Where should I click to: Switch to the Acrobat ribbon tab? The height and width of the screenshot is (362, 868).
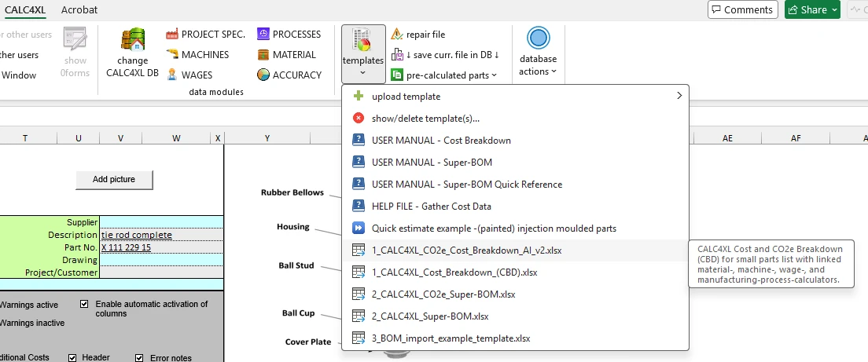click(x=79, y=9)
